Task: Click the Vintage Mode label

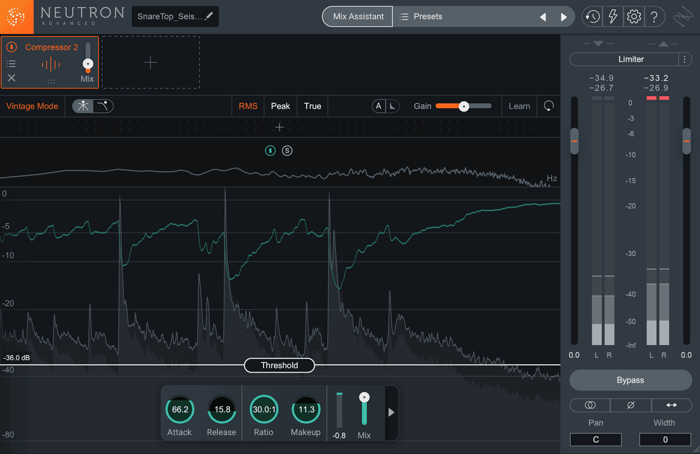Action: tap(32, 106)
